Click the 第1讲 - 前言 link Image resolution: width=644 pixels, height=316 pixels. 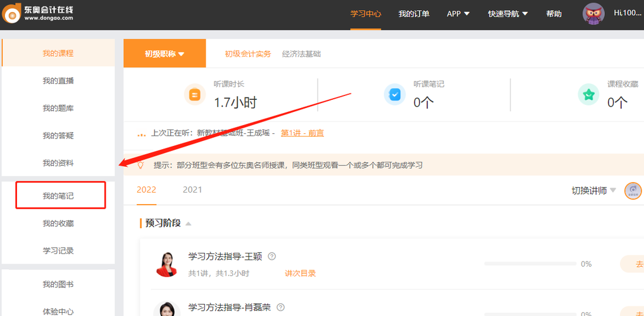[302, 133]
